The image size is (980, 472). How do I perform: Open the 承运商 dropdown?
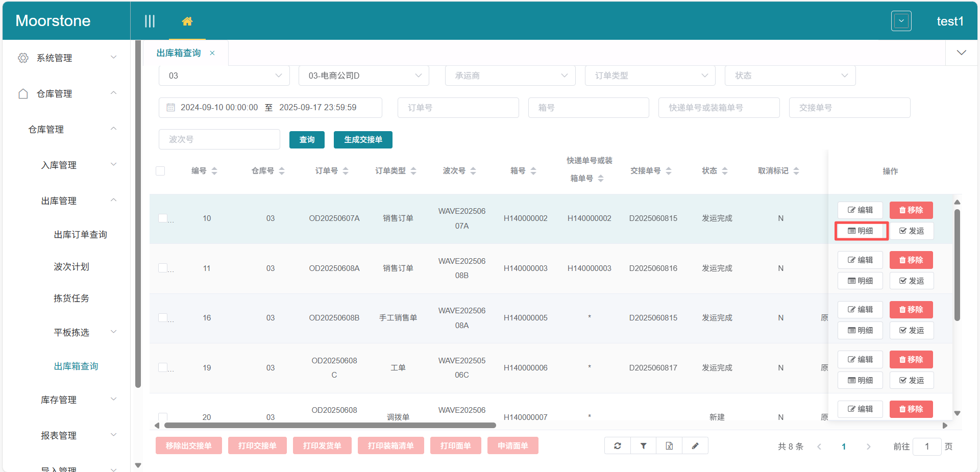510,75
